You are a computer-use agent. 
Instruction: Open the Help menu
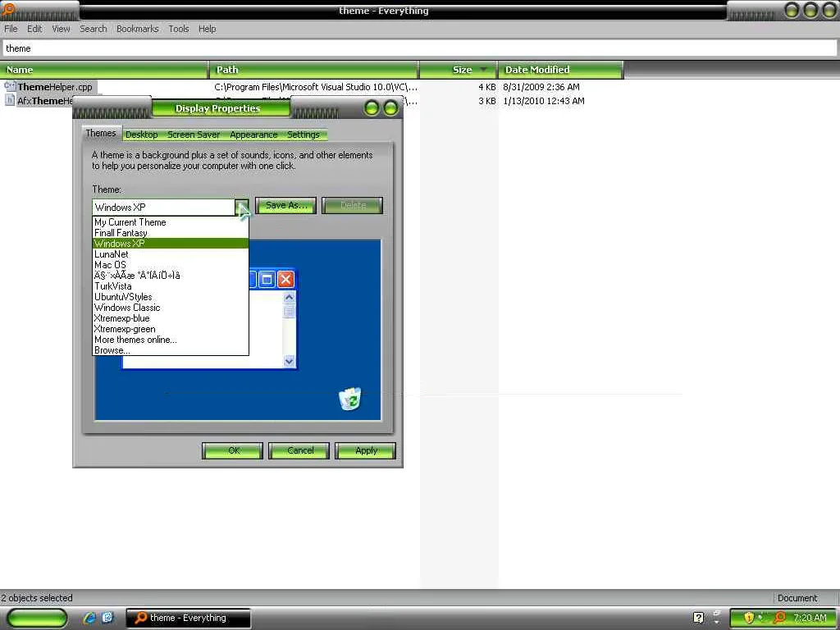click(x=207, y=29)
